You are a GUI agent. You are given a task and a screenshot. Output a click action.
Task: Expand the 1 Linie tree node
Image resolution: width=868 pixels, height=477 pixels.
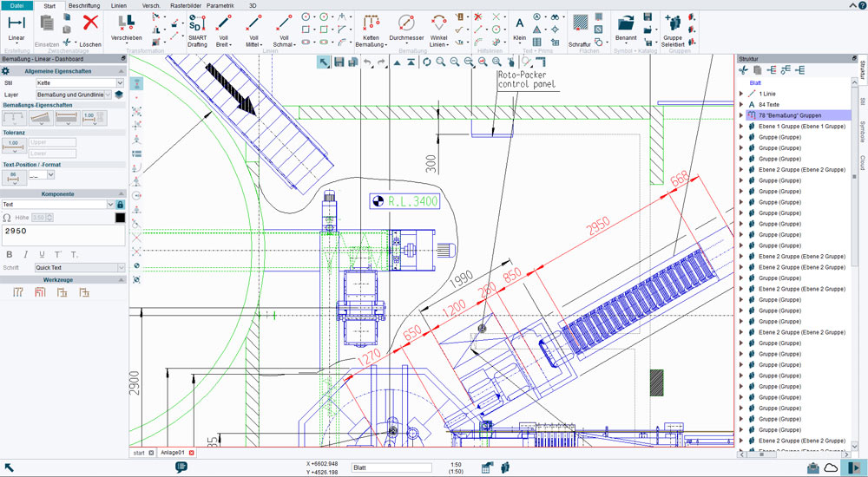point(741,94)
